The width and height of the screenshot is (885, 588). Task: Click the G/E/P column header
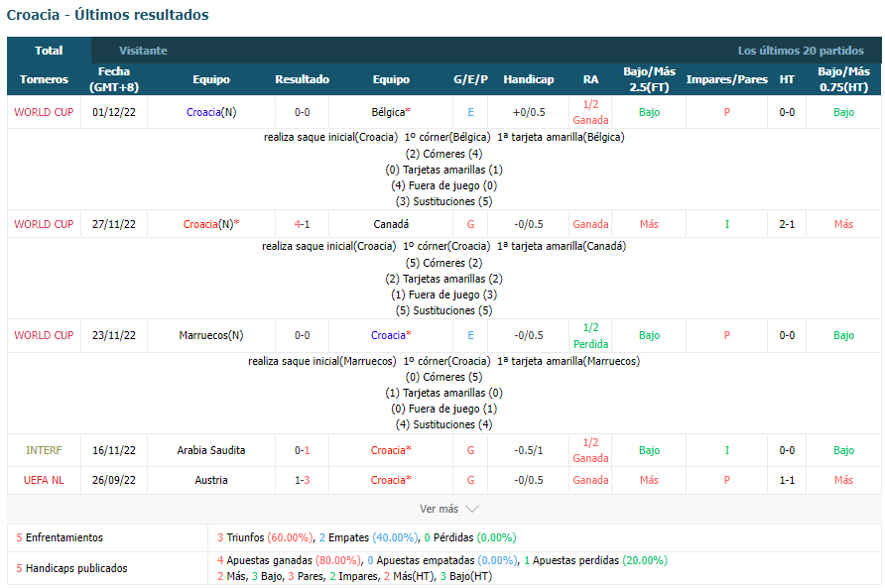(x=470, y=79)
